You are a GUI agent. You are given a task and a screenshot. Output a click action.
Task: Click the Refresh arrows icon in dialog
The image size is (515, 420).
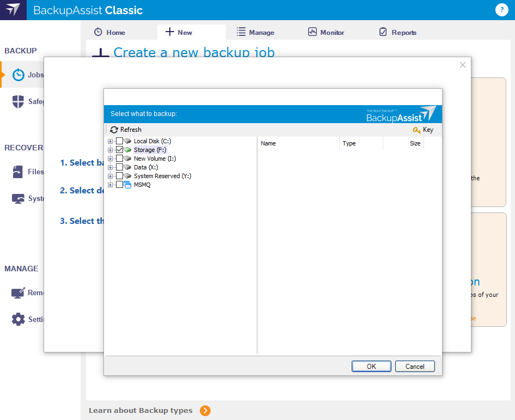[x=114, y=130]
